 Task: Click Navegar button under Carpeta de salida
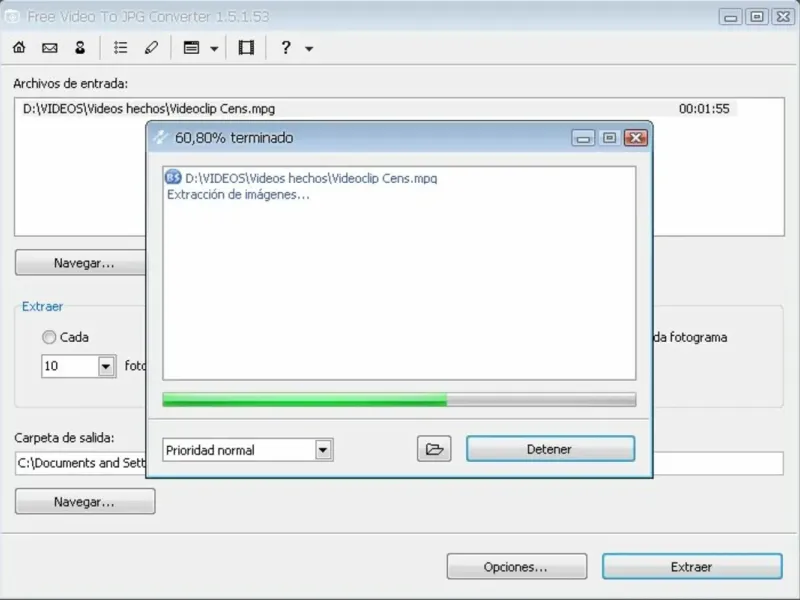(85, 502)
